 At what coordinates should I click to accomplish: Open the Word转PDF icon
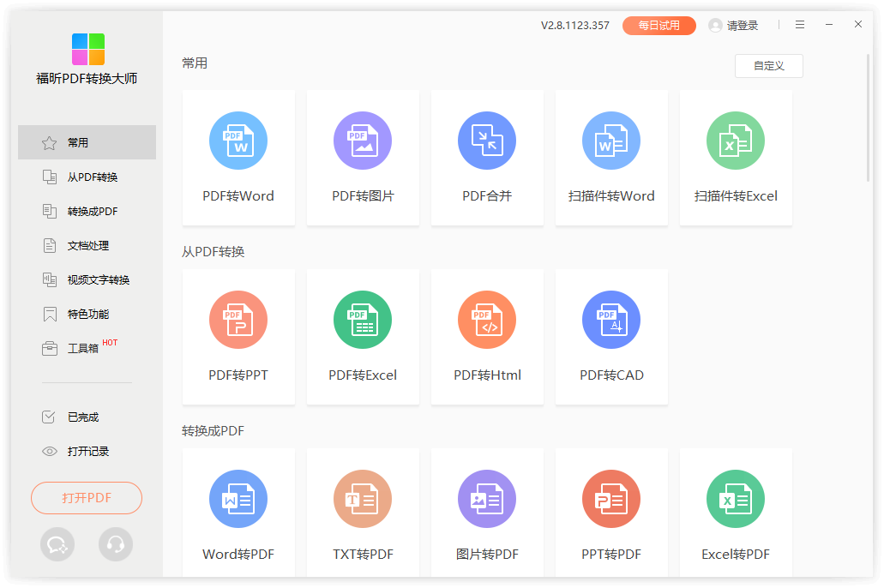[238, 499]
